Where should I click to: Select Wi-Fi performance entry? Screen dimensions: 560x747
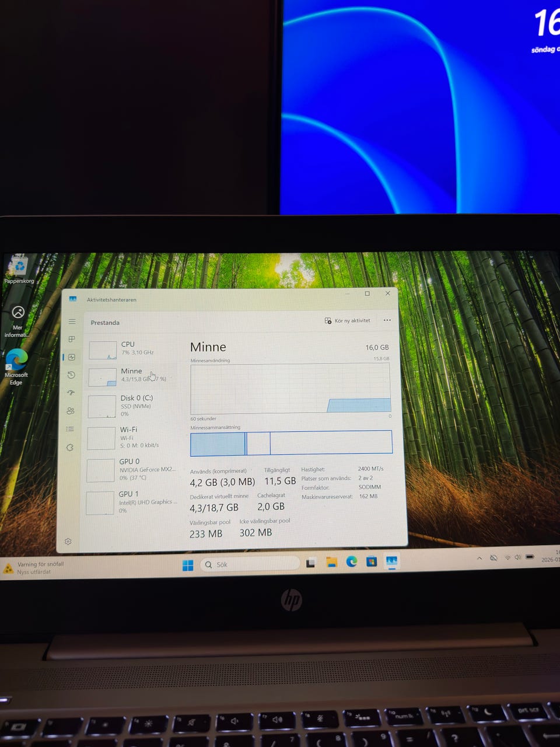pyautogui.click(x=132, y=437)
